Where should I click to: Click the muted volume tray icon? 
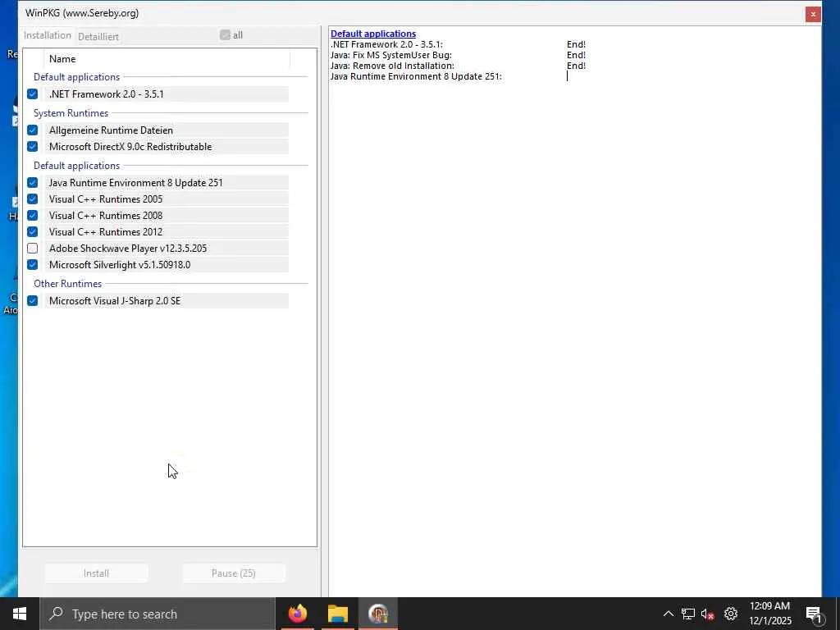coord(708,614)
